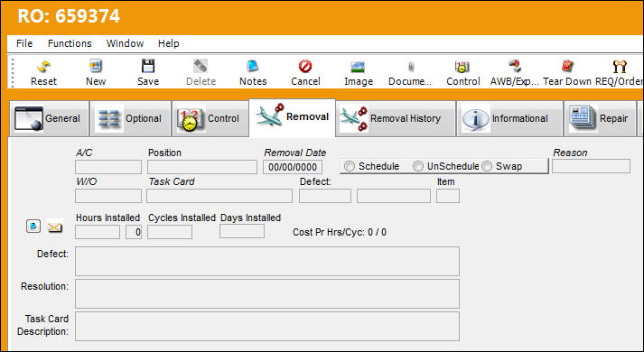
Task: Click the toolbar drag handle dots
Action: (13, 72)
